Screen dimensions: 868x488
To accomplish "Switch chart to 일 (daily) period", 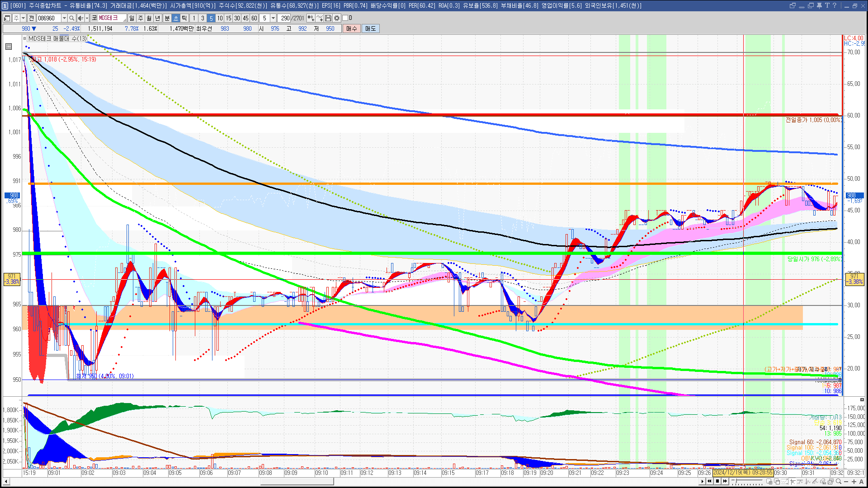I will 132,18.
